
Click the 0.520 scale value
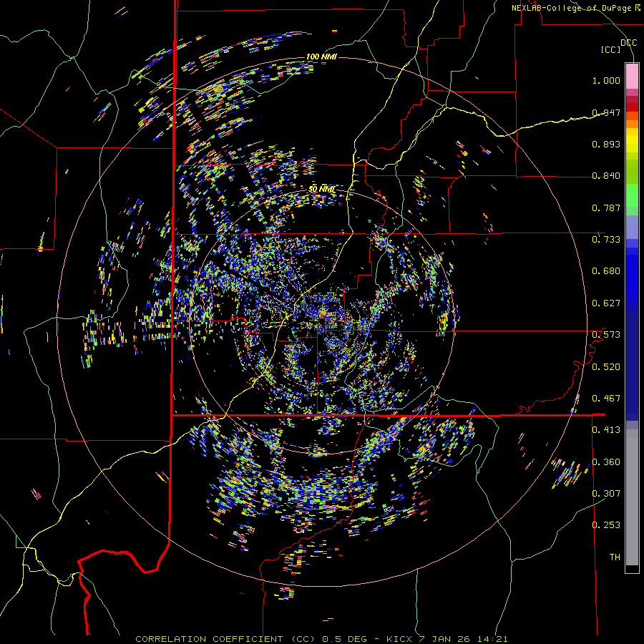[606, 367]
